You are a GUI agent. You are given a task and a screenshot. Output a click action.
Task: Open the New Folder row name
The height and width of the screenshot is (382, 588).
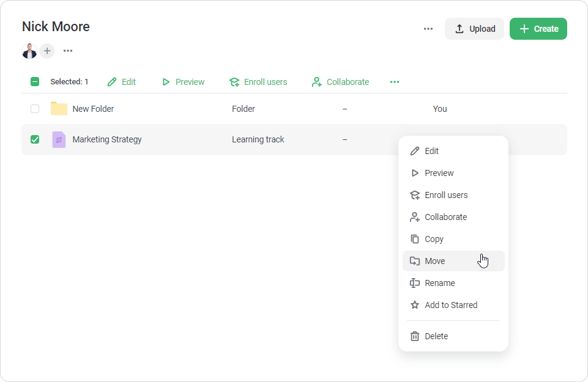point(93,109)
